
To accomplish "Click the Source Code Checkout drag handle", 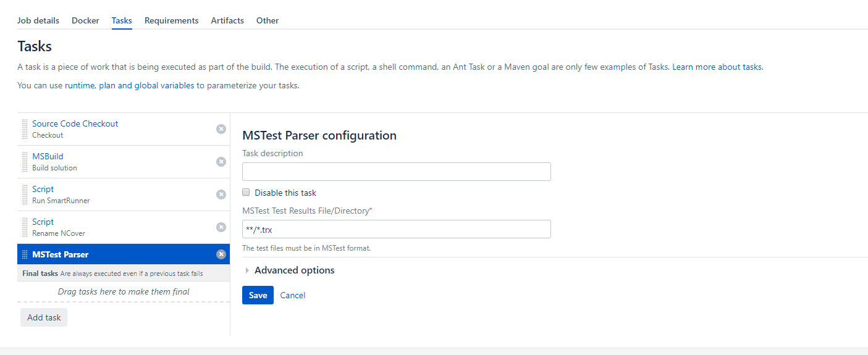I will [x=25, y=129].
